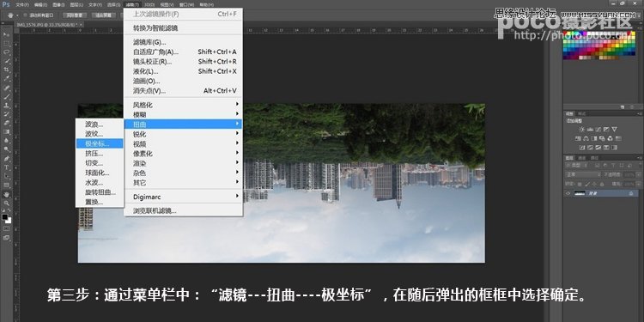Open the 图像 (Image) menu
Screen dimensions: 644x322
58,4
